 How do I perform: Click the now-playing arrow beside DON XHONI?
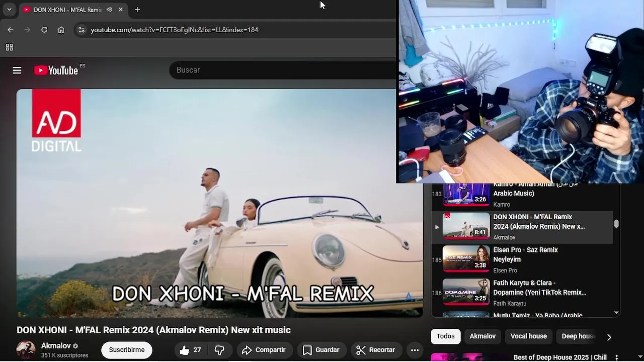tap(437, 227)
